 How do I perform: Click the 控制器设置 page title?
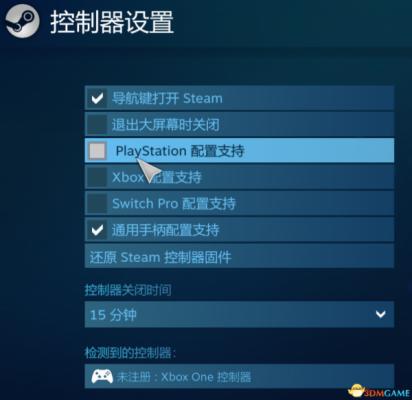(x=112, y=22)
